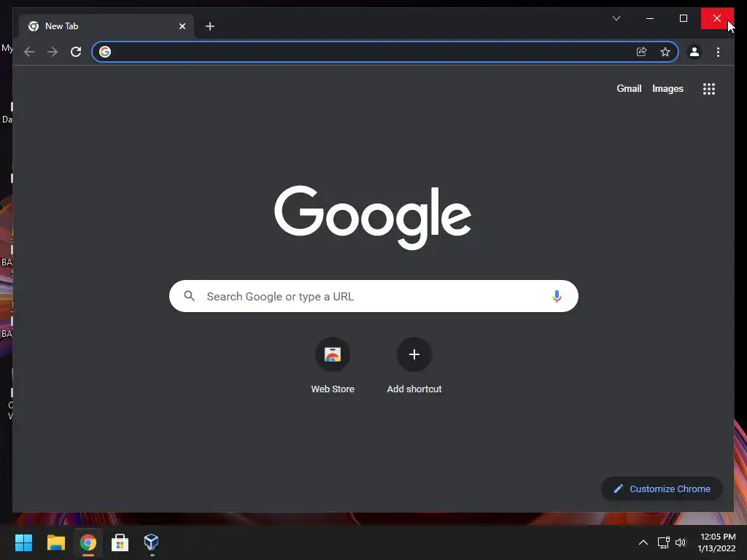Open the volume speaker tray icon
Viewport: 747px width, 560px height.
pyautogui.click(x=681, y=542)
